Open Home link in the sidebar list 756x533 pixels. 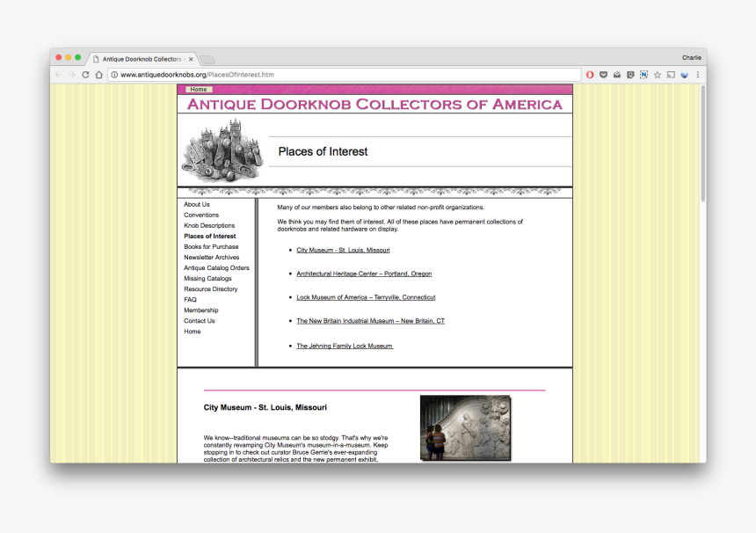193,332
